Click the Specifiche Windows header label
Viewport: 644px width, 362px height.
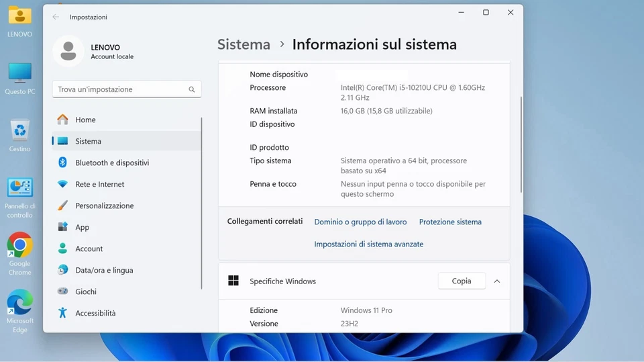(282, 281)
